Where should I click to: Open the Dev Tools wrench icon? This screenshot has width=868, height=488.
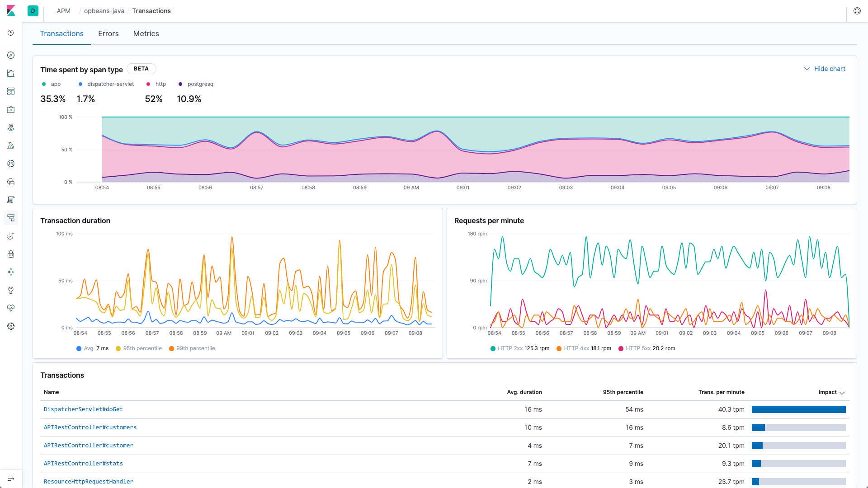(11, 290)
